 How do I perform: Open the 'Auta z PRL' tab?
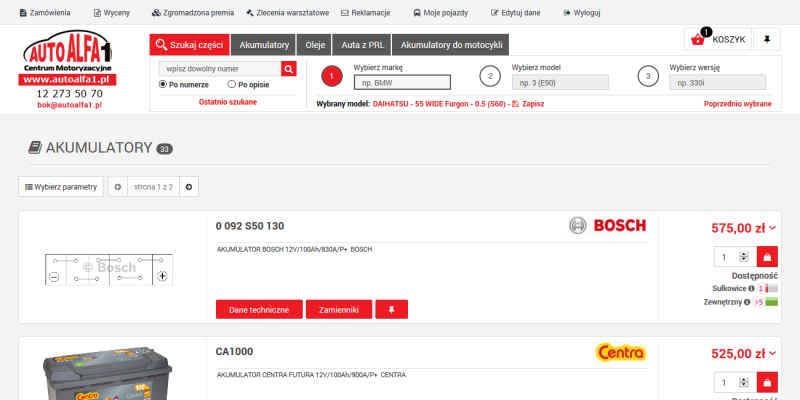(362, 45)
